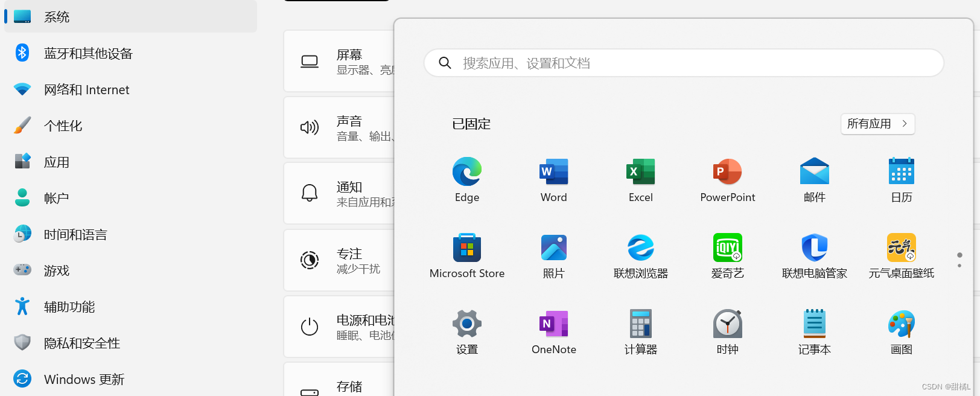The width and height of the screenshot is (980, 396).
Task: Open the 电源和电池 power settings card
Action: 339,327
